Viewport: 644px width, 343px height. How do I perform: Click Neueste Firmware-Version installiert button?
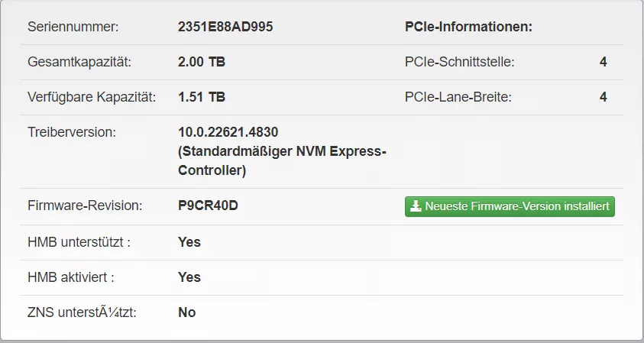coord(510,206)
